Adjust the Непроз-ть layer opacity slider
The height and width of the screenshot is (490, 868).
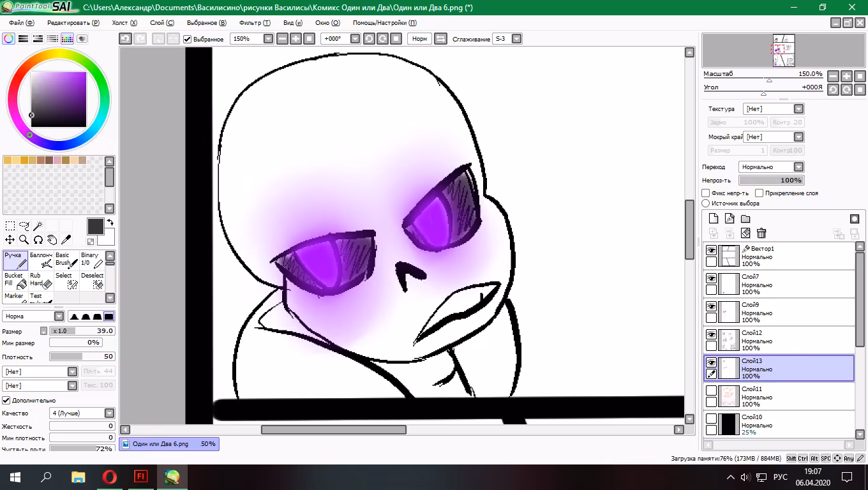click(771, 181)
